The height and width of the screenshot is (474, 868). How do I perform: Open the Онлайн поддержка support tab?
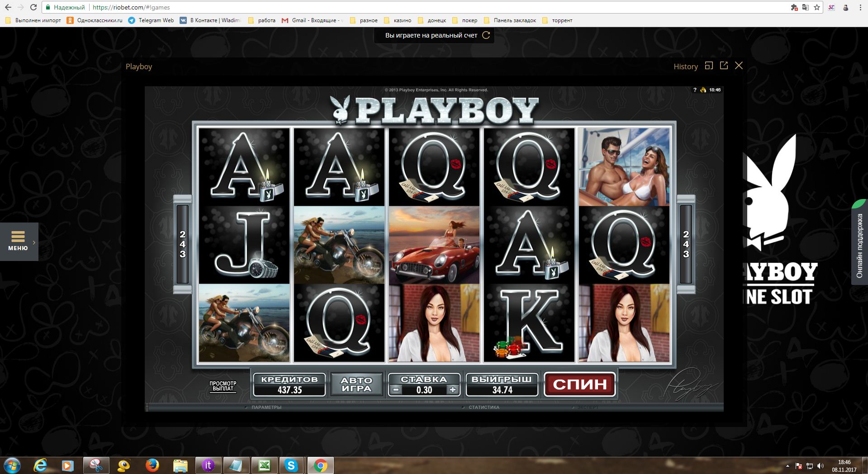859,246
